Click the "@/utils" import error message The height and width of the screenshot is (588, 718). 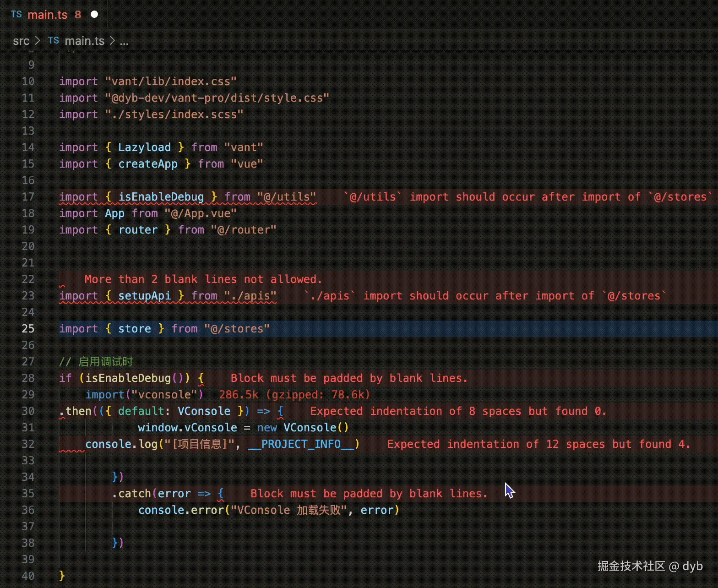coord(528,197)
